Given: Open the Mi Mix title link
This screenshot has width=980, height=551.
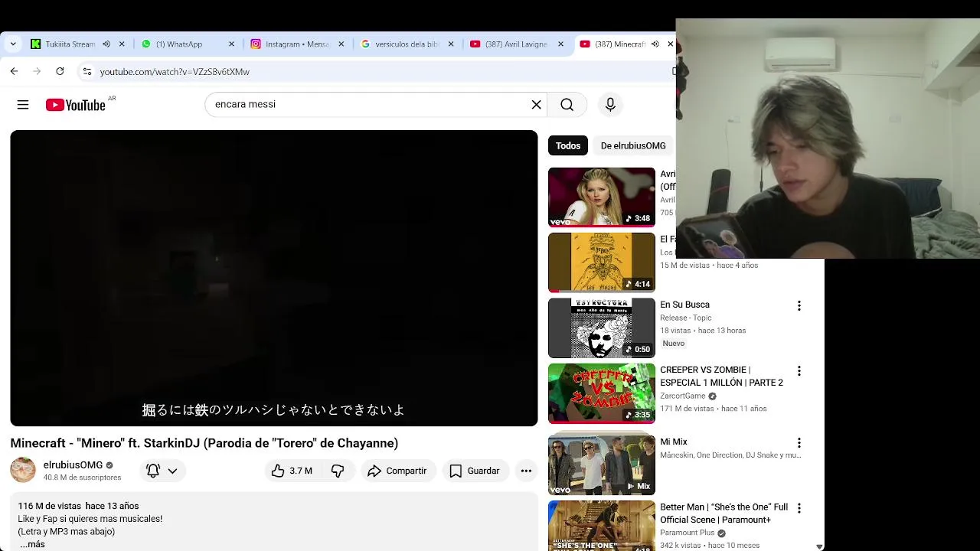Looking at the screenshot, I should coord(674,442).
